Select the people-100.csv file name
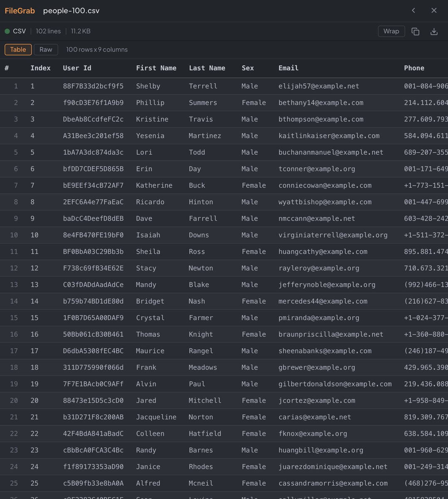The image size is (448, 499). tap(71, 10)
